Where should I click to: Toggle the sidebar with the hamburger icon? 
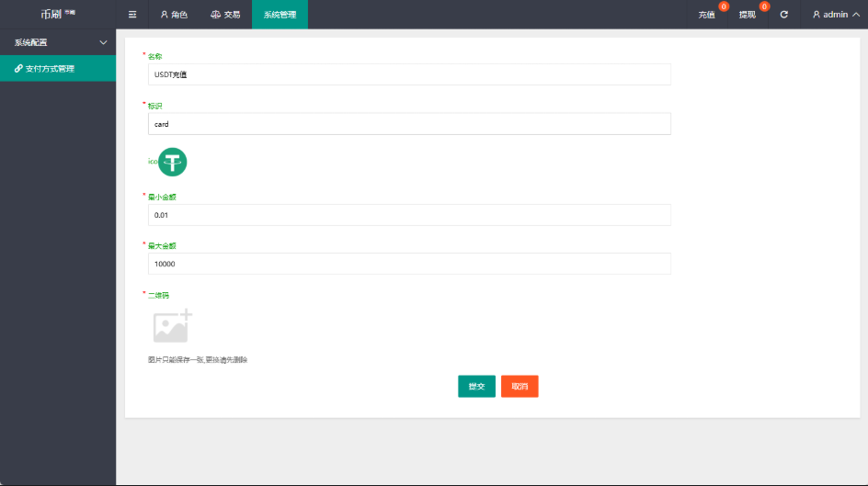point(132,15)
